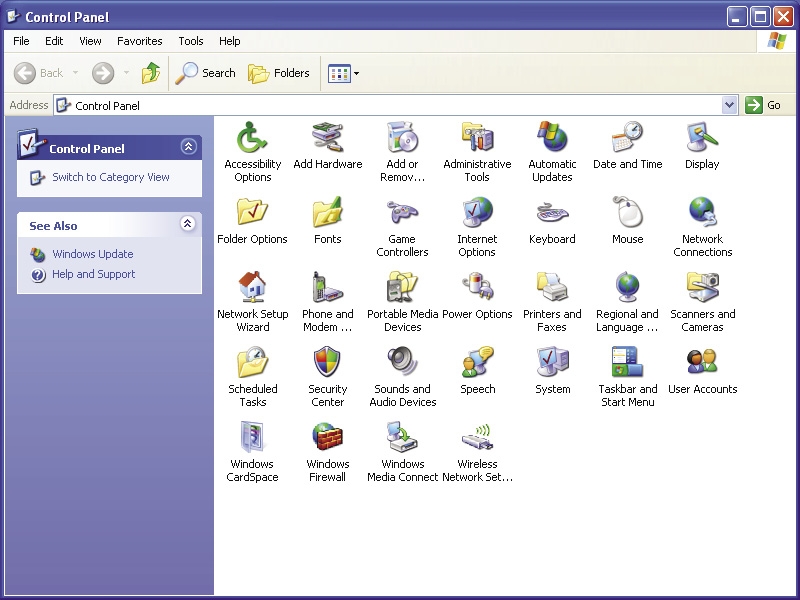This screenshot has width=800, height=600.
Task: Open the Forward history dropdown arrow
Action: pyautogui.click(x=126, y=73)
